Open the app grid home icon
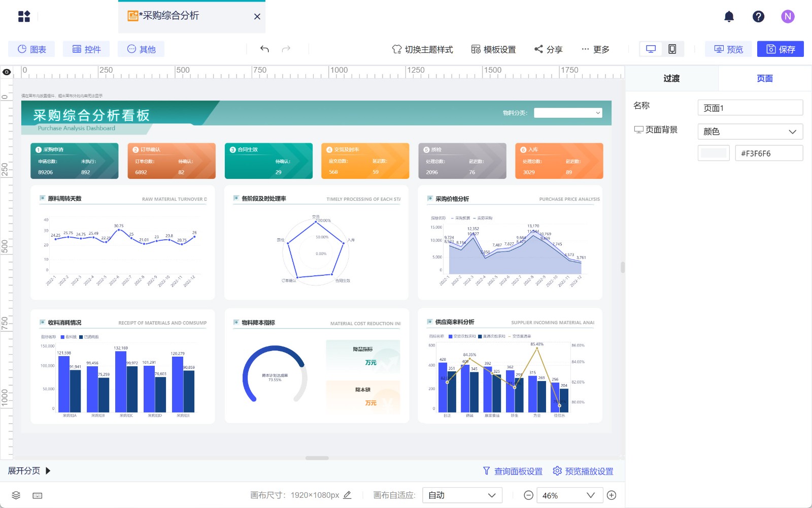This screenshot has width=812, height=508. [24, 16]
